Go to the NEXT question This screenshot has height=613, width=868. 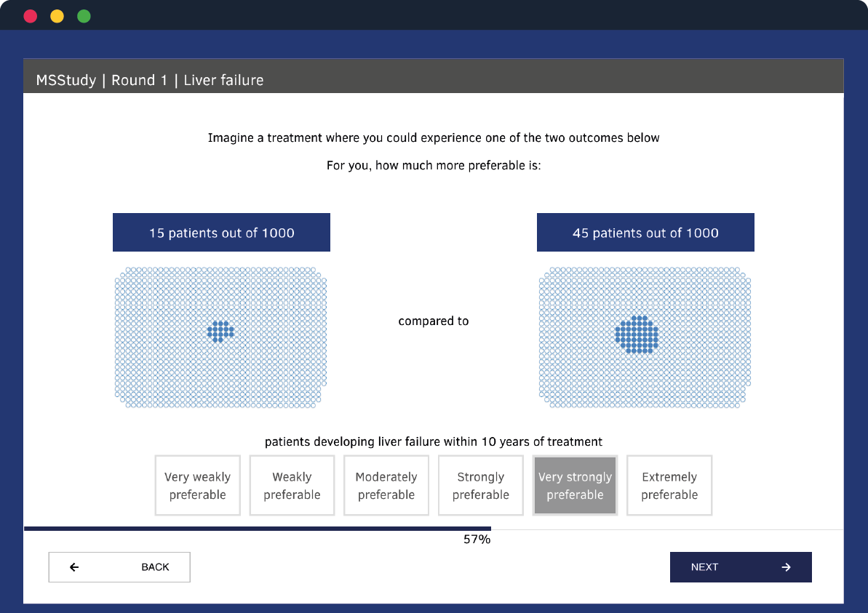click(741, 567)
